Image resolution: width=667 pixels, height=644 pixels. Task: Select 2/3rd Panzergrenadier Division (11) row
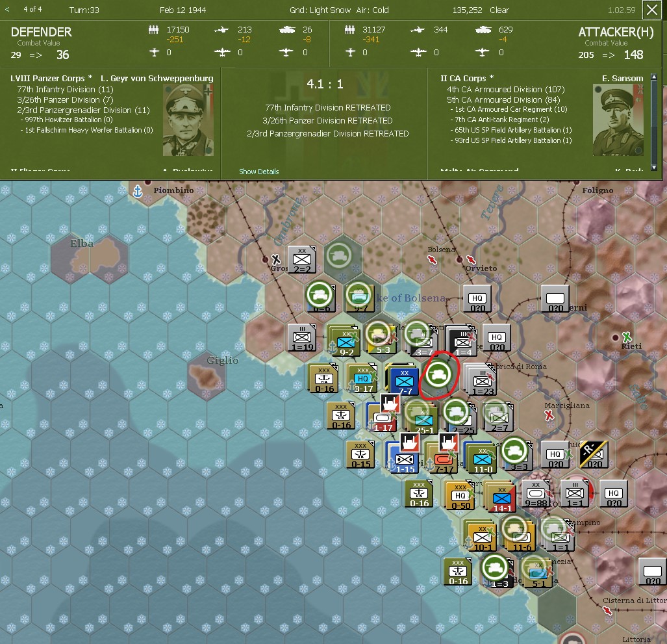click(83, 110)
